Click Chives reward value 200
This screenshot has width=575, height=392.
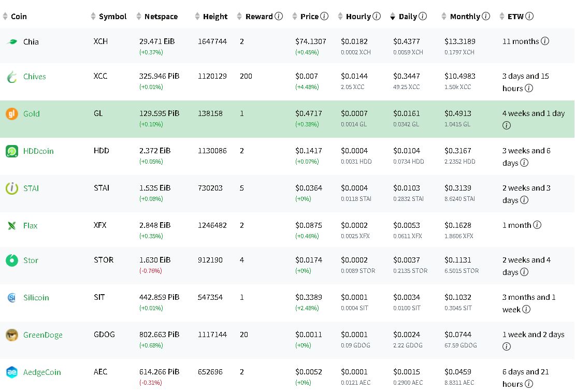tap(246, 76)
